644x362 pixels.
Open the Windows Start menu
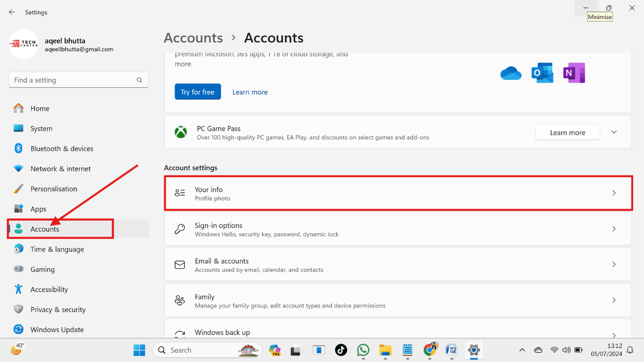[x=139, y=350]
